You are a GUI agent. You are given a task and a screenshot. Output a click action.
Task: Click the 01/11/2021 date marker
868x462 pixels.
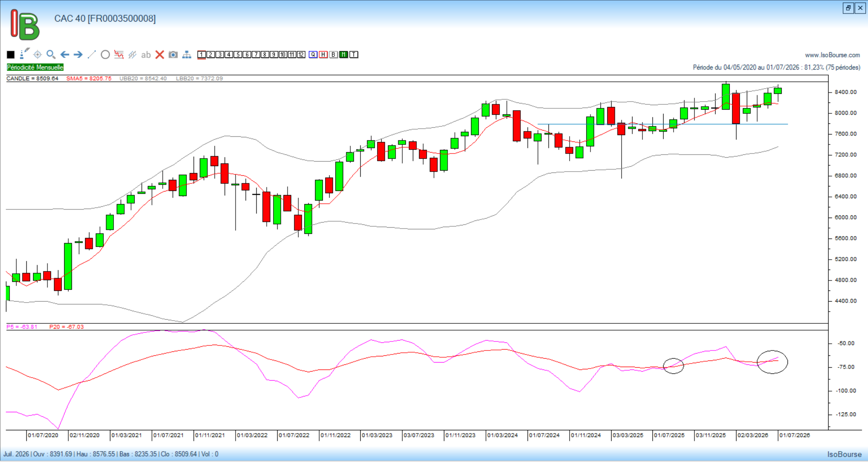pos(210,435)
